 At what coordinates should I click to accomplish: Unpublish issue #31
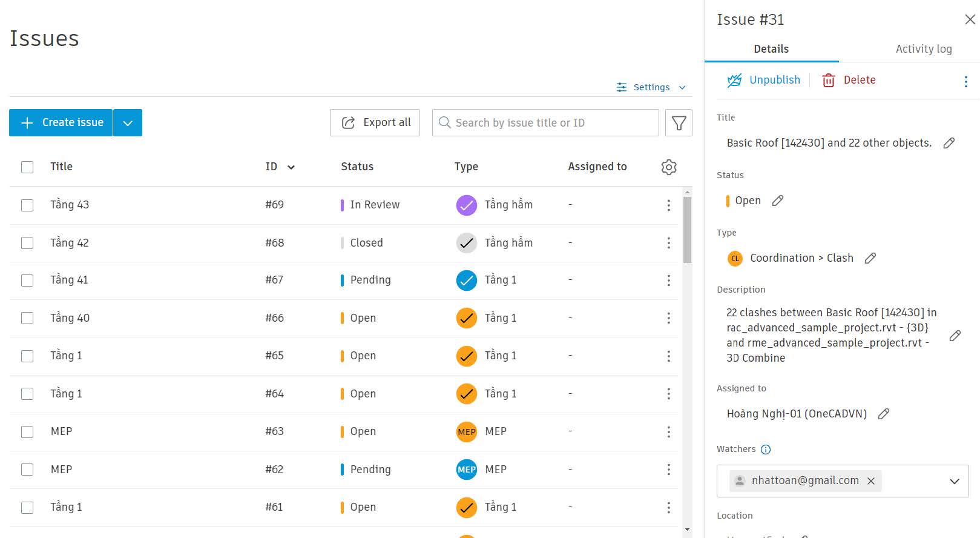tap(763, 80)
